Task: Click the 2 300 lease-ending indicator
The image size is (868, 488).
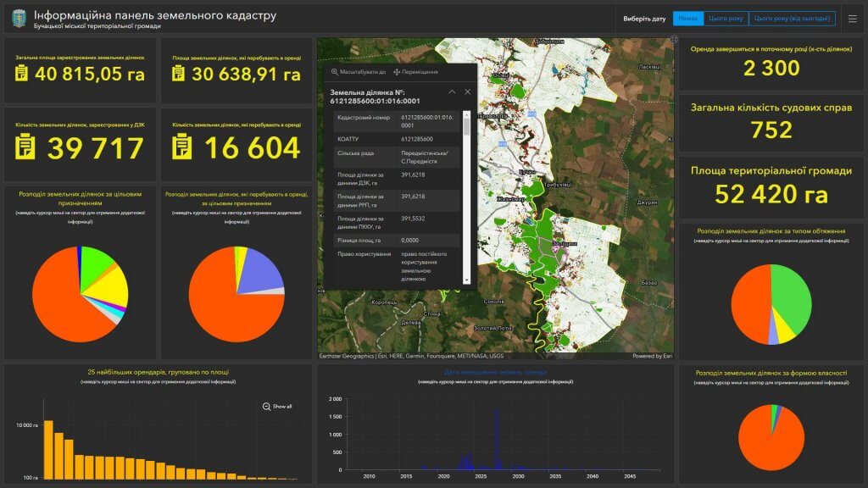Action: 771,68
